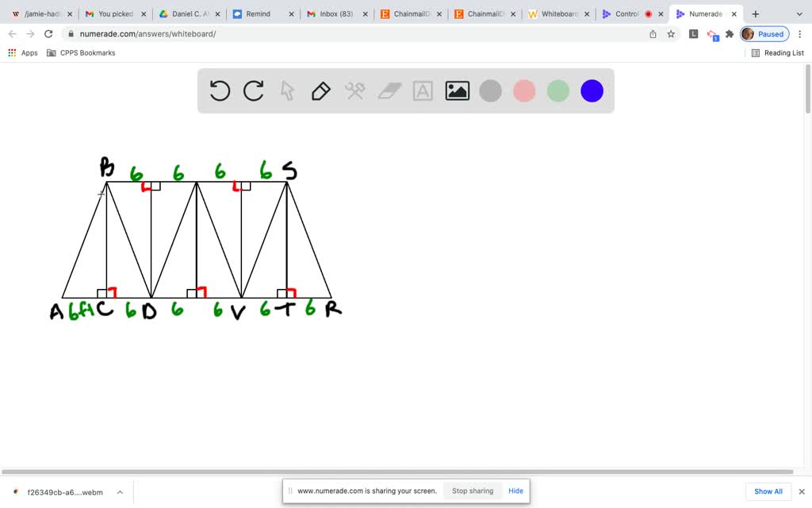Expand the downloaded webm file options chevron

click(120, 491)
